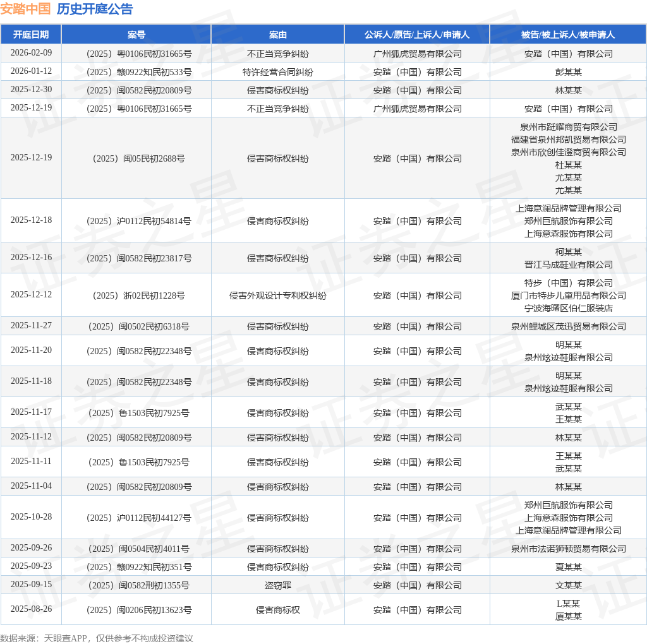Click the 历史开庭公告 heading
The width and height of the screenshot is (647, 644).
point(95,9)
